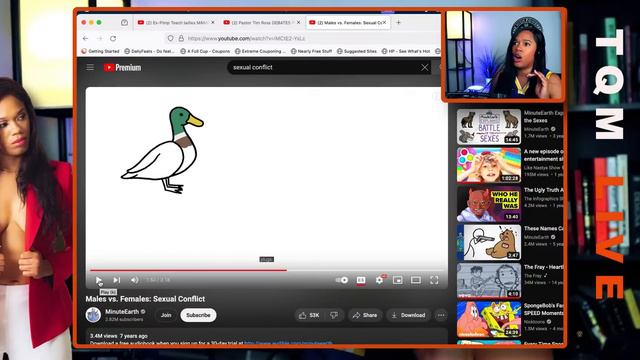Image resolution: width=640 pixels, height=360 pixels.
Task: Reload the current YouTube page
Action: click(x=113, y=38)
